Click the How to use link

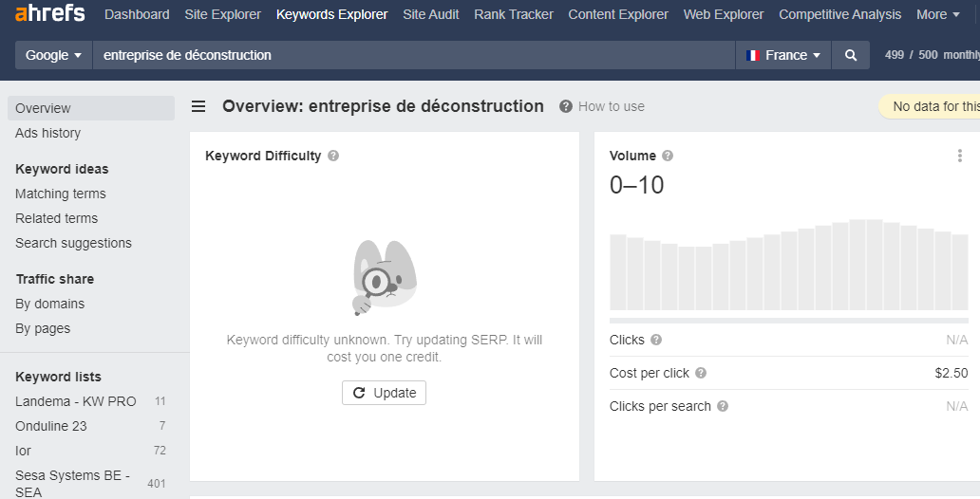[x=612, y=106]
